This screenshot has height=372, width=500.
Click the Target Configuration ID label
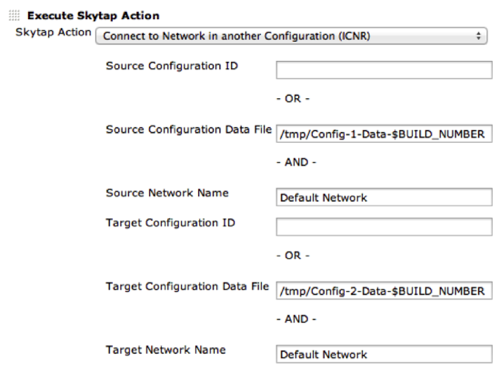click(171, 223)
